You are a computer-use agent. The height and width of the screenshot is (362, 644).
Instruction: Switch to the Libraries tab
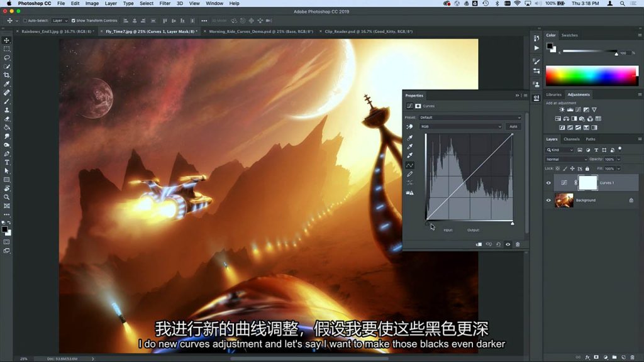[x=553, y=95]
